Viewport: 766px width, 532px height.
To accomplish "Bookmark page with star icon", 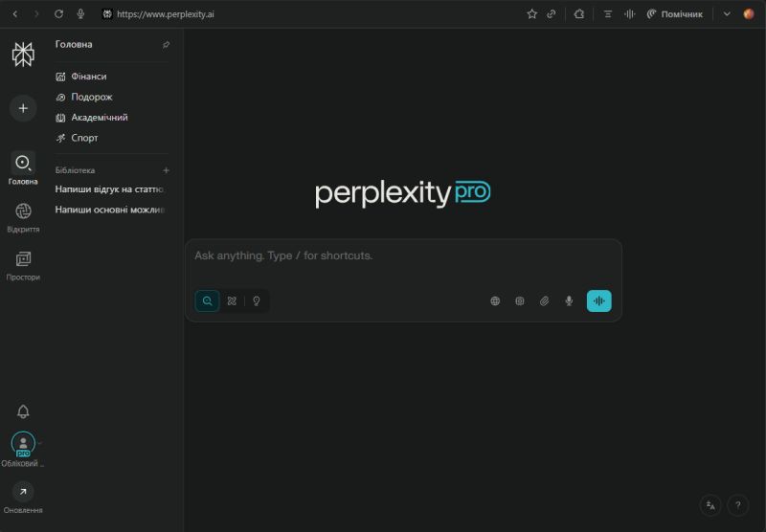I will [532, 14].
